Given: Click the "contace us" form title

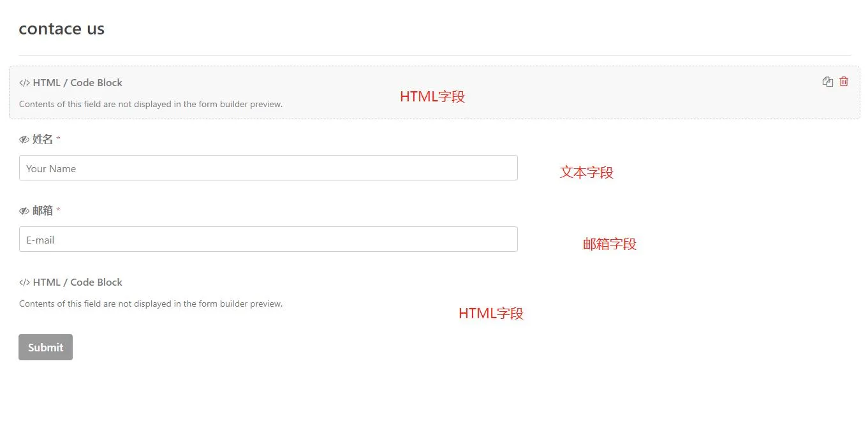Looking at the screenshot, I should pos(62,29).
